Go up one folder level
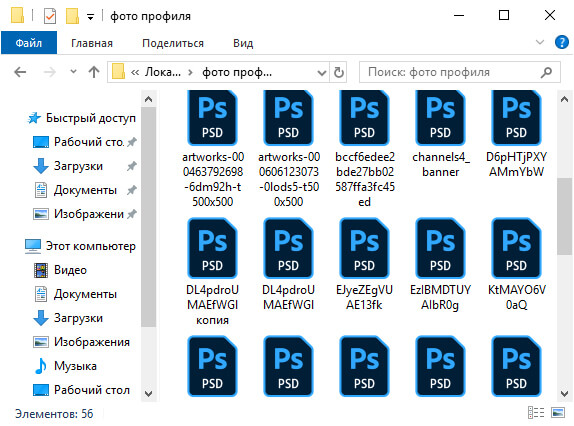 click(94, 72)
